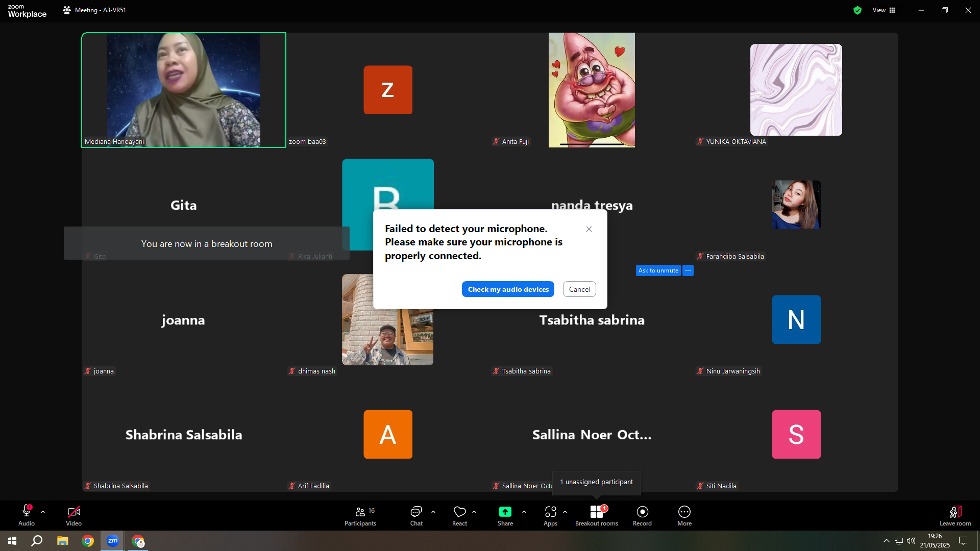Open Windows notification center

[963, 541]
